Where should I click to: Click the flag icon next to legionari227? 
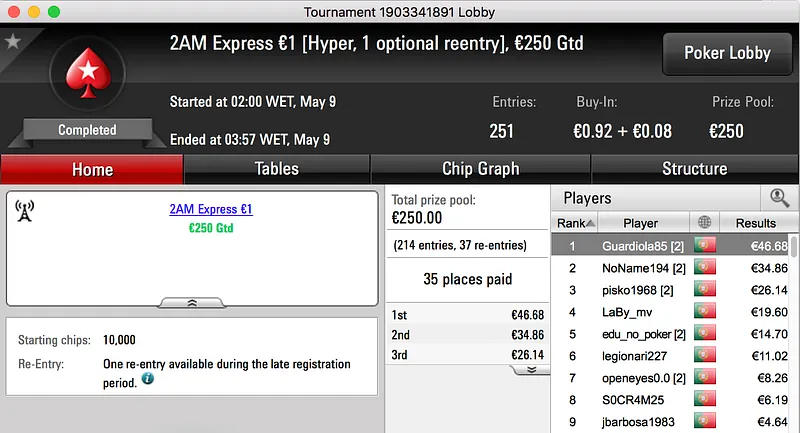705,356
